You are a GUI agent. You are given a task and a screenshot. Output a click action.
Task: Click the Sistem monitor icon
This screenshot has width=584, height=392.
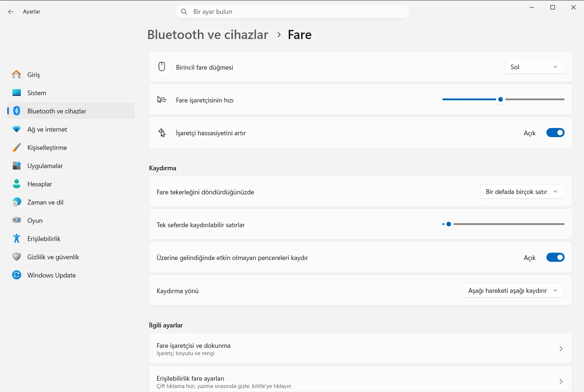click(16, 93)
